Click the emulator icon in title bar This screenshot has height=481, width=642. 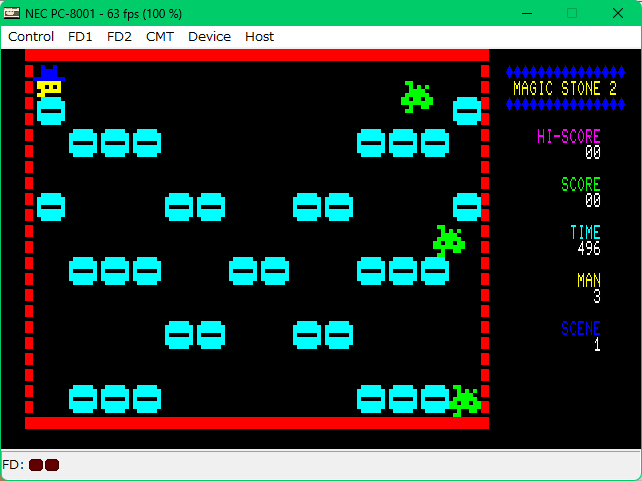tap(12, 13)
